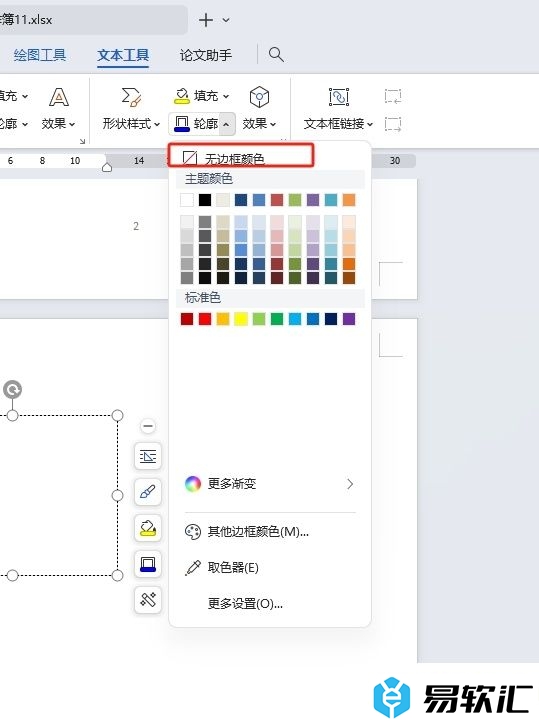Select the xlsx document tab

pyautogui.click(x=92, y=20)
